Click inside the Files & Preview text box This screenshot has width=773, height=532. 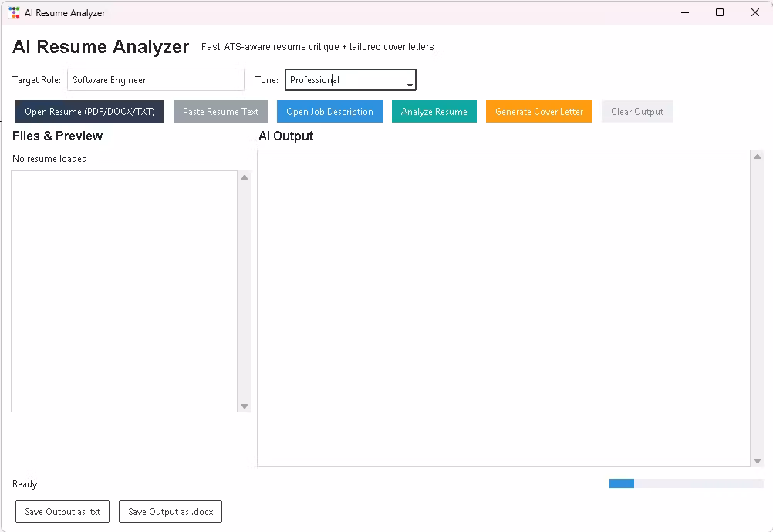123,291
